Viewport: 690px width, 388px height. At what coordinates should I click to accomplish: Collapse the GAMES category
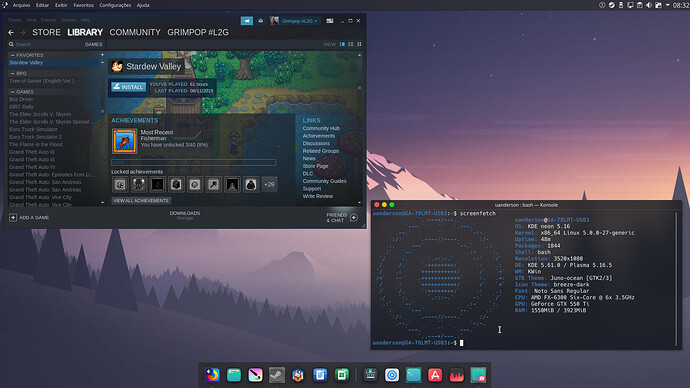point(12,92)
